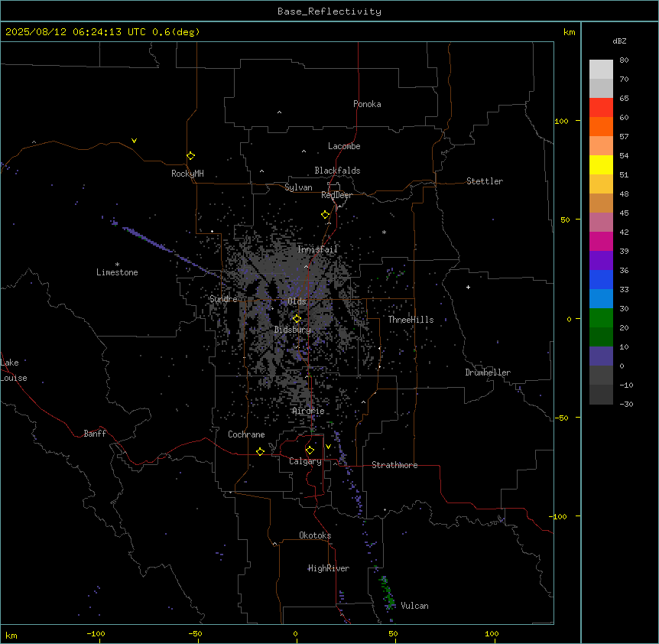Image resolution: width=659 pixels, height=644 pixels.
Task: Pick the slate-blue 0–10 dBZ legend swatch
Action: click(x=601, y=356)
